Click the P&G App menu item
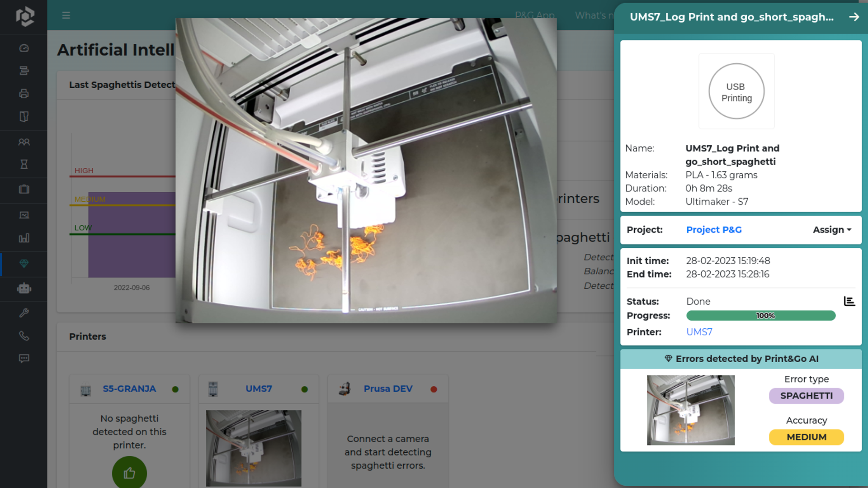The width and height of the screenshot is (868, 488). coord(535,15)
